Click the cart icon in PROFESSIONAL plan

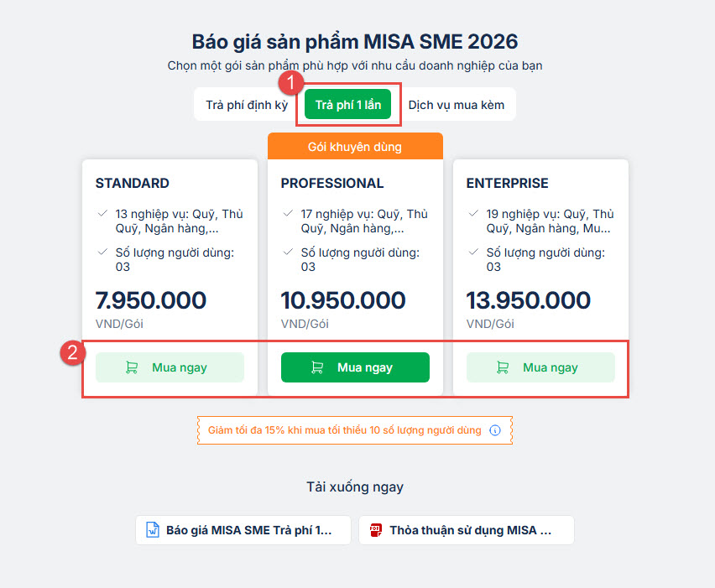[x=317, y=367]
